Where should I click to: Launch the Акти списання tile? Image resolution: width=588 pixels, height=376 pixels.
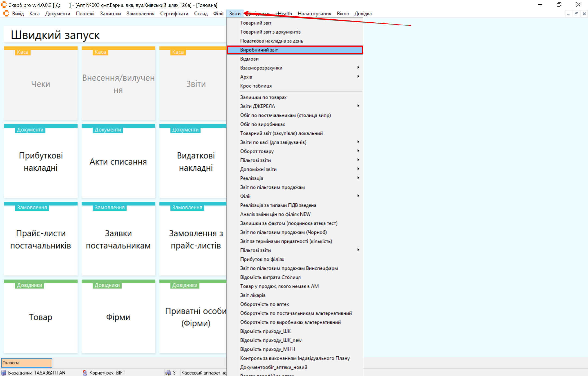tap(118, 161)
